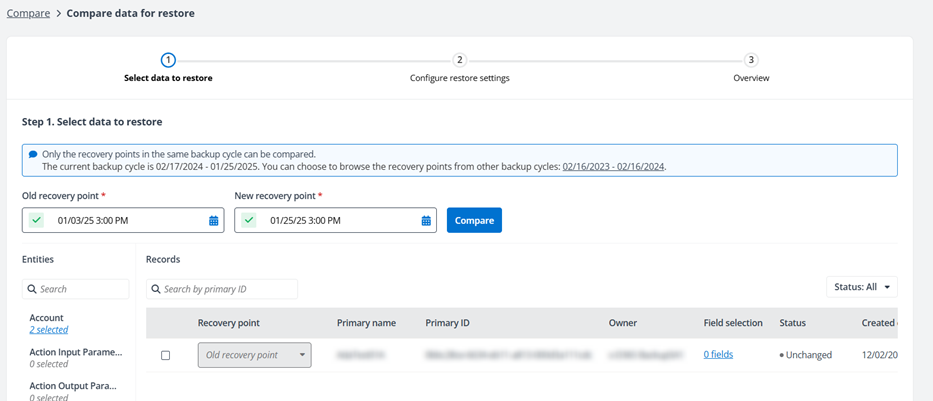This screenshot has width=933, height=401.
Task: Tick the checkbox for the Unchanged record row
Action: [165, 355]
